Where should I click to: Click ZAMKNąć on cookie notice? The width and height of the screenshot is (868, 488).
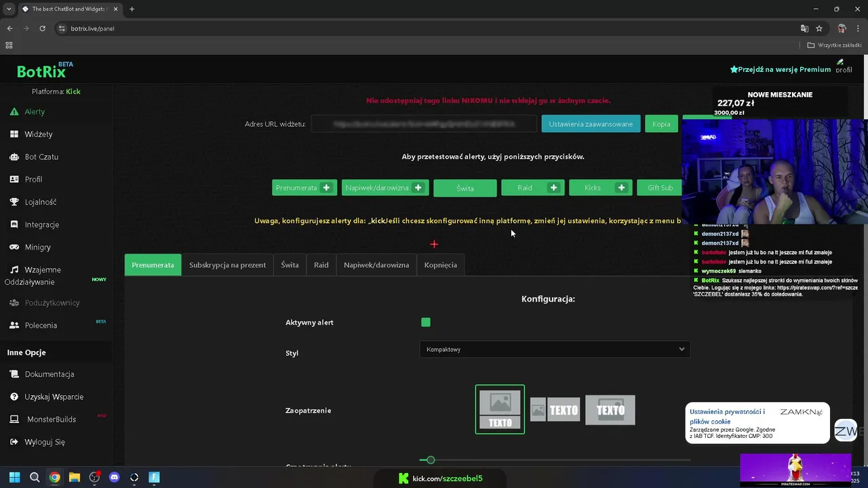pyautogui.click(x=801, y=412)
